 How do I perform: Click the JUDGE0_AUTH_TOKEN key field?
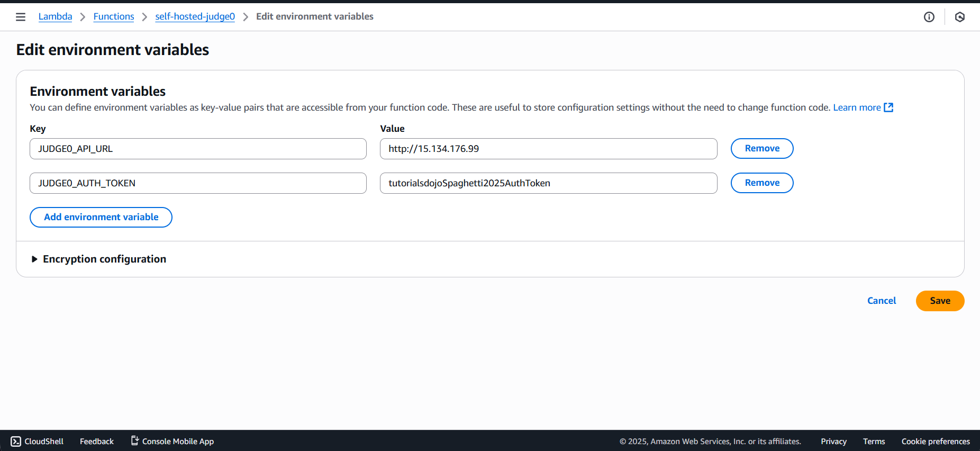point(198,183)
